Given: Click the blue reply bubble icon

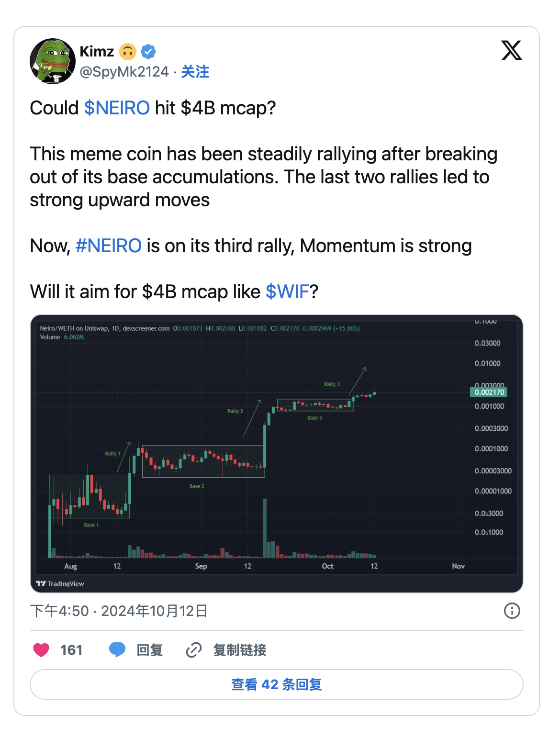Looking at the screenshot, I should (x=117, y=650).
